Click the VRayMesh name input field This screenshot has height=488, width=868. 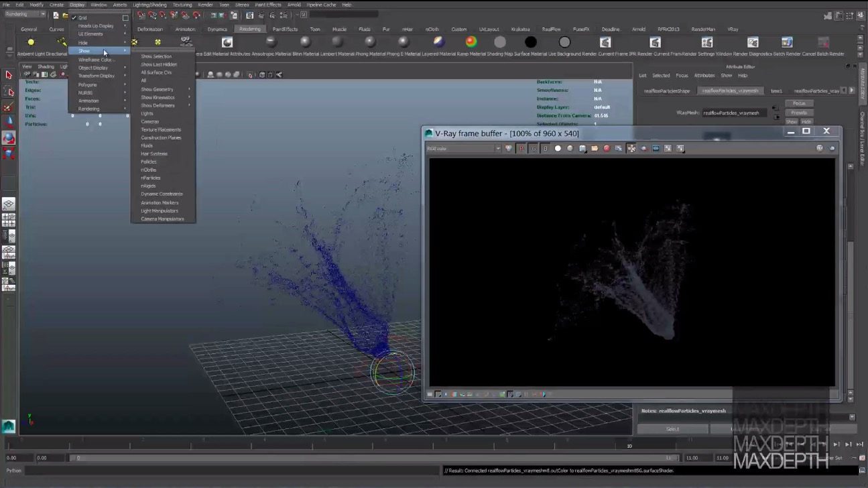pos(735,113)
